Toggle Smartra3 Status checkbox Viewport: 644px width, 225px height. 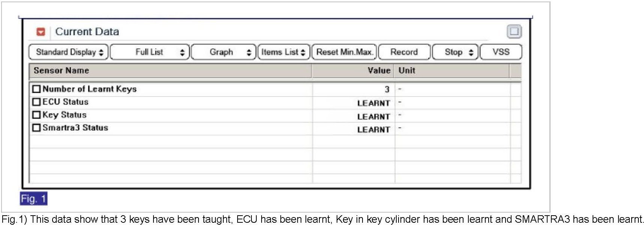tap(36, 128)
